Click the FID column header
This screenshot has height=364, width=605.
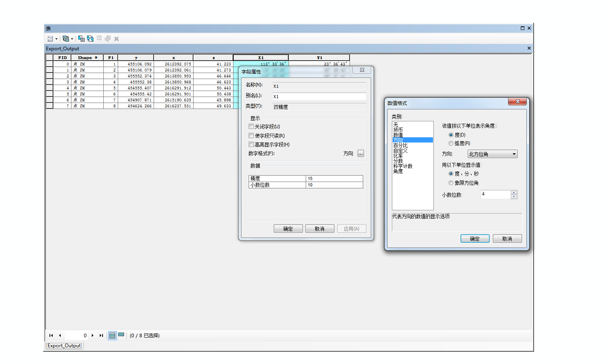point(62,57)
